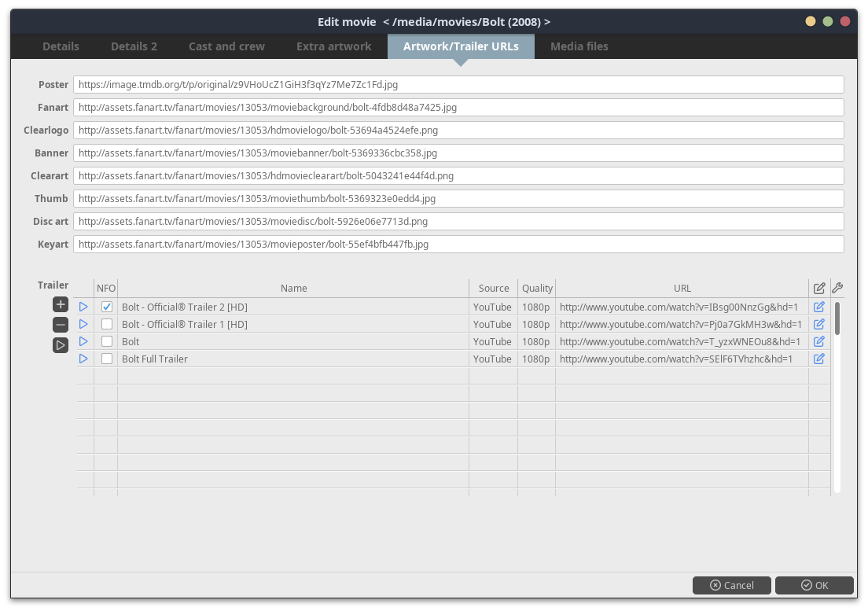Open the Media files tab

[x=579, y=46]
